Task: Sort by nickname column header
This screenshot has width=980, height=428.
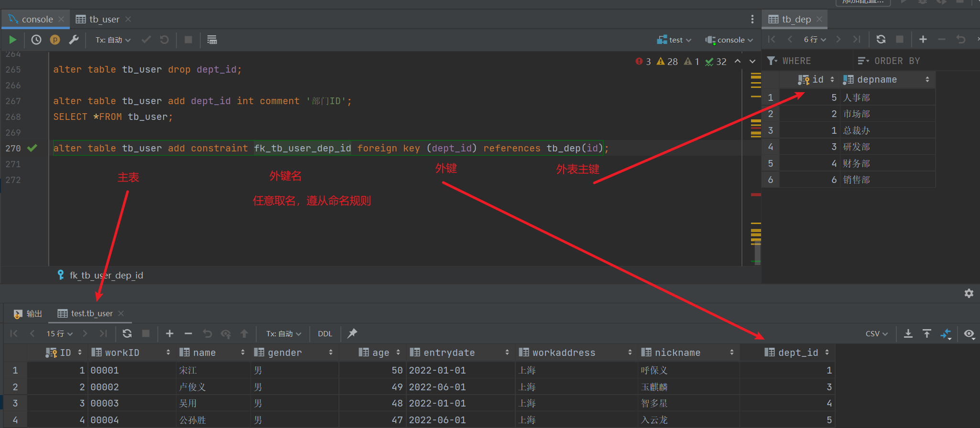Action: pos(688,353)
